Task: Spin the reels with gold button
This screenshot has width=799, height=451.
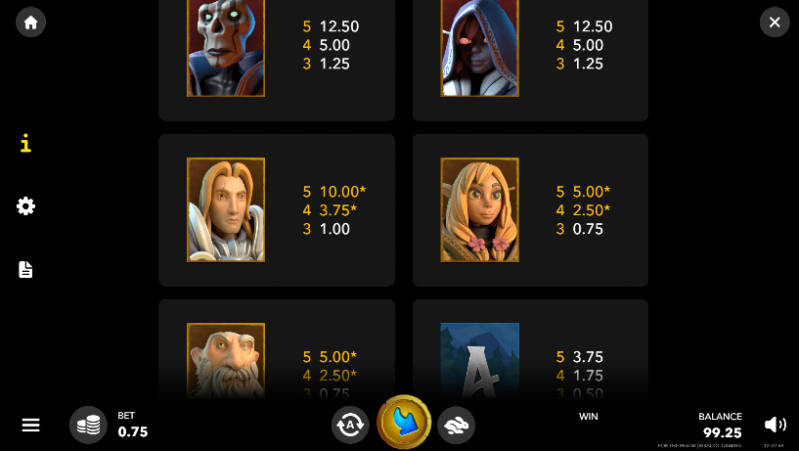Action: tap(404, 423)
